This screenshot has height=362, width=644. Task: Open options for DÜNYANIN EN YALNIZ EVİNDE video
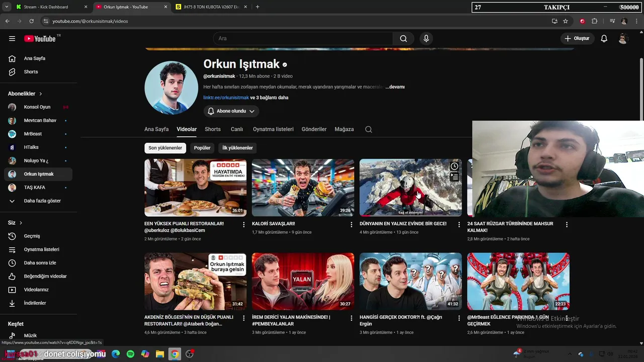pos(459,225)
